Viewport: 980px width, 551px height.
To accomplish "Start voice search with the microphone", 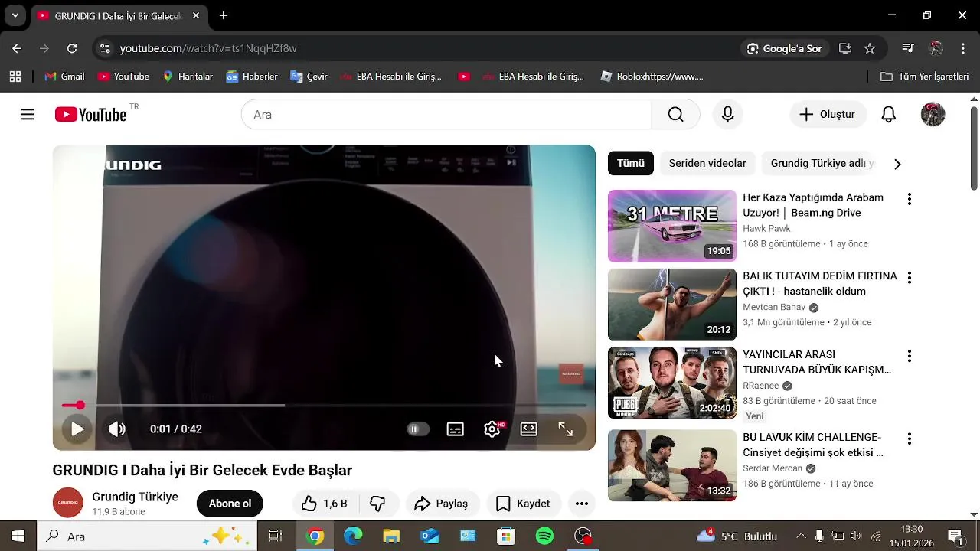I will pyautogui.click(x=727, y=115).
